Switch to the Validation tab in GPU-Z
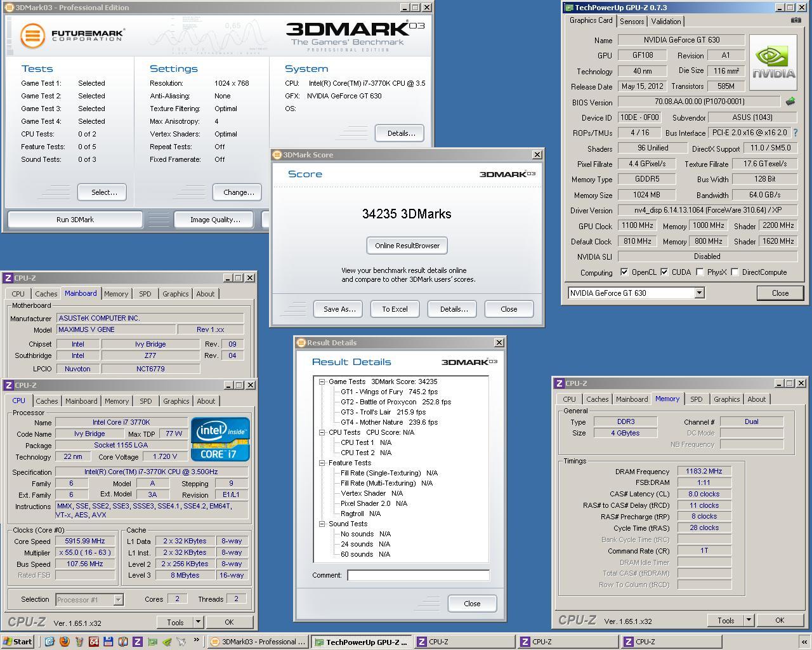This screenshot has width=812, height=650. (666, 21)
